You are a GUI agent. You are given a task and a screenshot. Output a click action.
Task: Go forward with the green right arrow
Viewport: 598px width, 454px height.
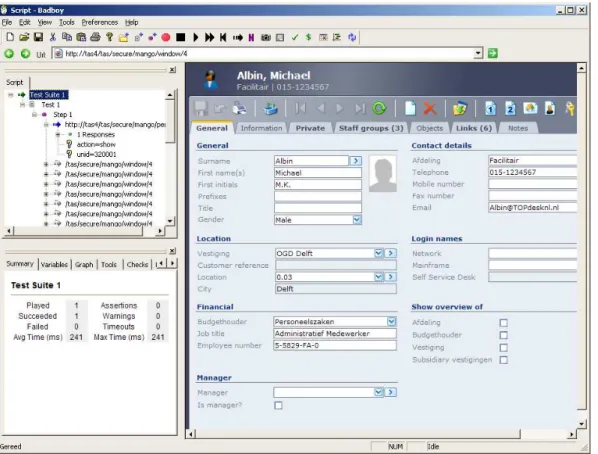(x=26, y=54)
